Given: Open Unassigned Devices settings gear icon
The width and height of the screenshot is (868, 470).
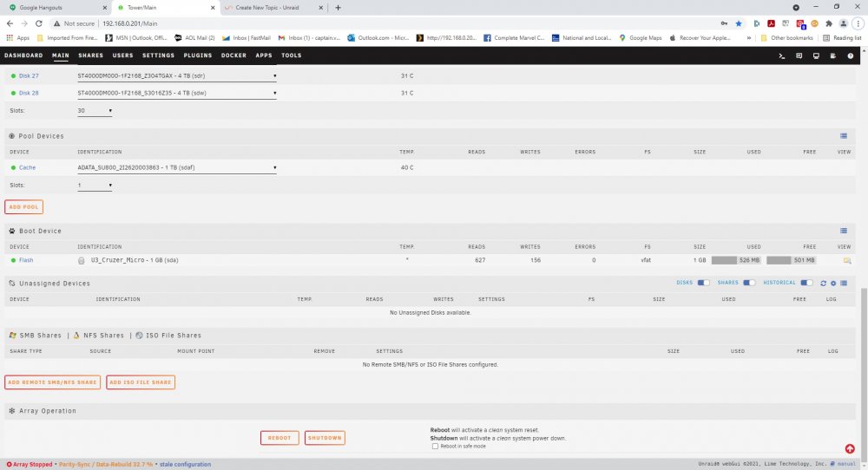Looking at the screenshot, I should point(833,283).
